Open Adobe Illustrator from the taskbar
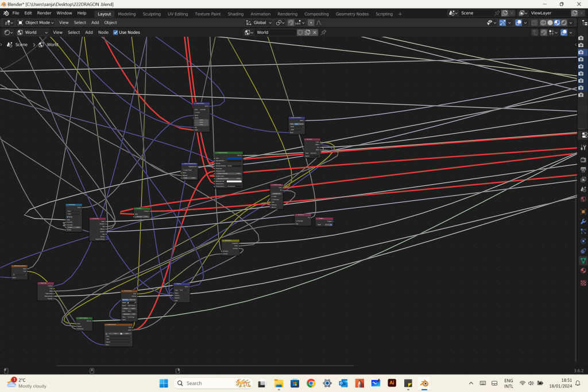 (x=392, y=383)
